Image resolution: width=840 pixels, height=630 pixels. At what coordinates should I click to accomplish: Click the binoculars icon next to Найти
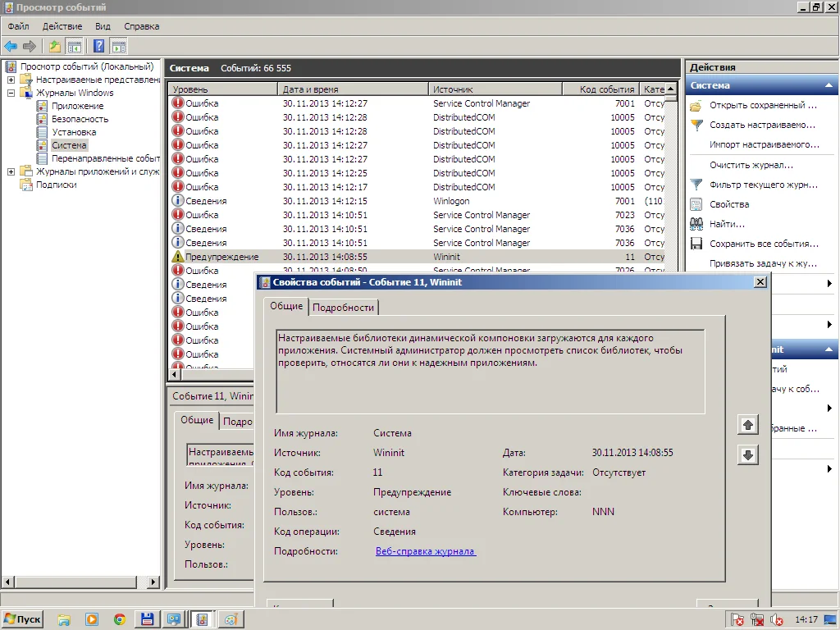click(x=696, y=224)
